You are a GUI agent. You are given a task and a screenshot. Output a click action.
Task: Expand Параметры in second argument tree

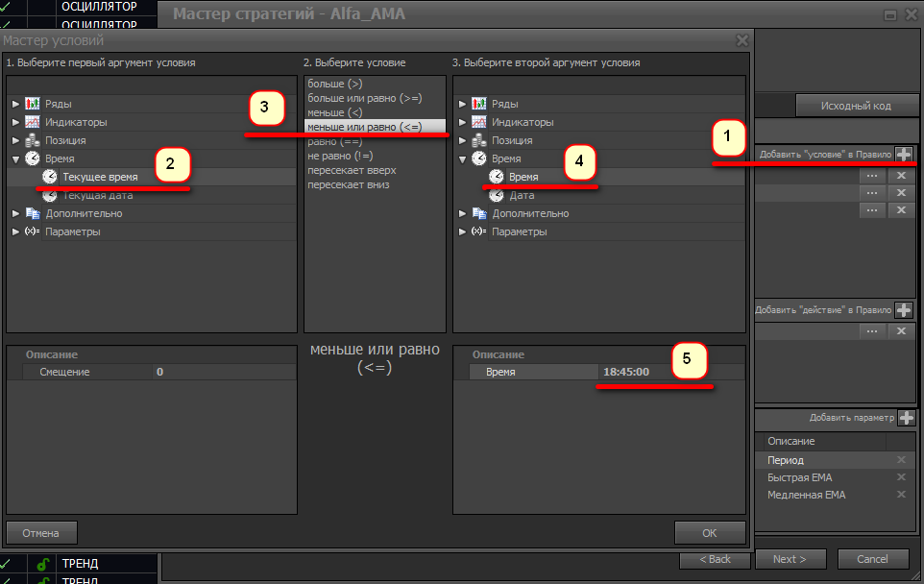click(x=463, y=231)
